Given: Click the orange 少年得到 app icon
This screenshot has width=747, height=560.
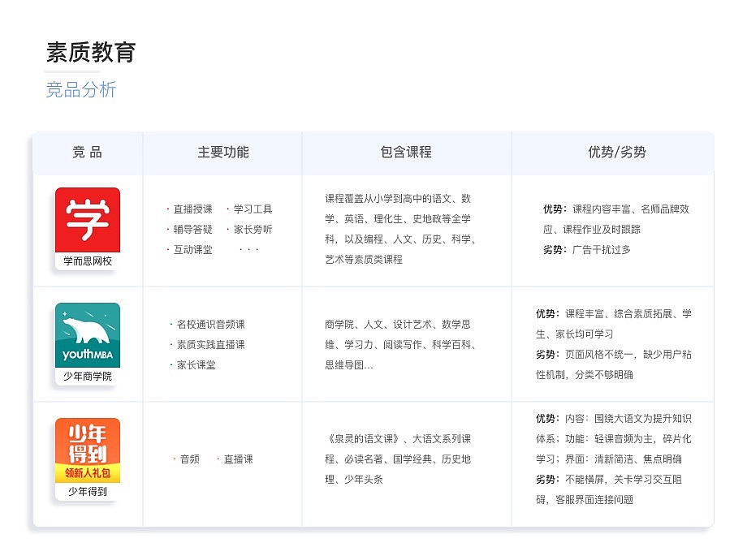Looking at the screenshot, I should pos(88,450).
